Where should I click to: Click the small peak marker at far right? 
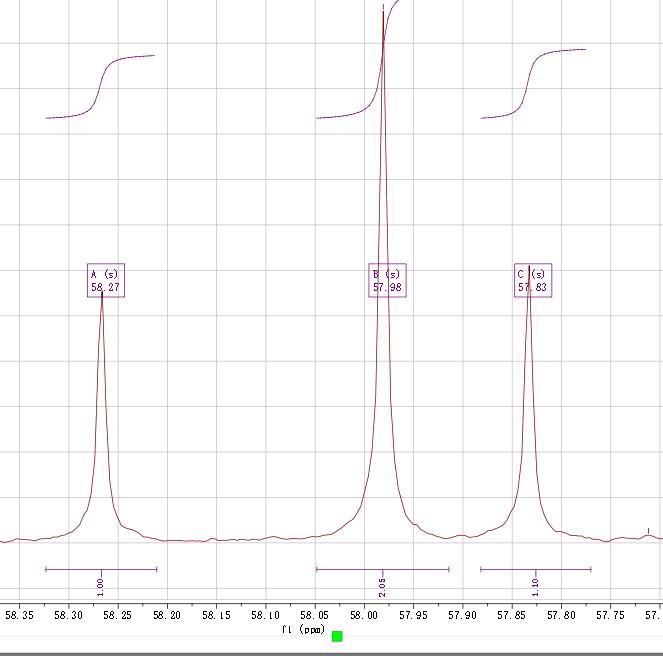(x=649, y=533)
